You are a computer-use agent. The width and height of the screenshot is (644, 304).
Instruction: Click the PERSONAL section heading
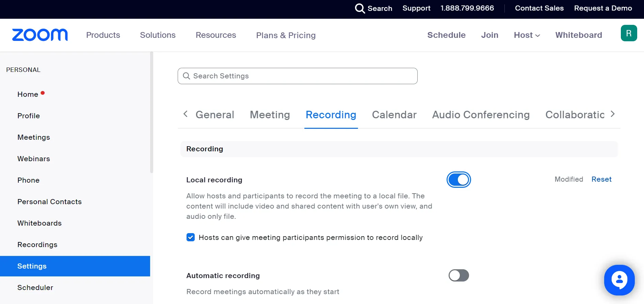pos(23,70)
